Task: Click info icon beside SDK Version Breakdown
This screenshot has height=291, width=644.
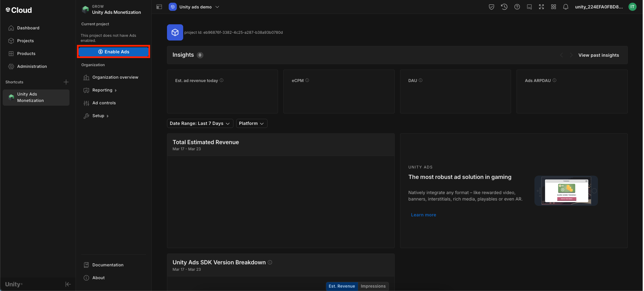Action: [270, 262]
